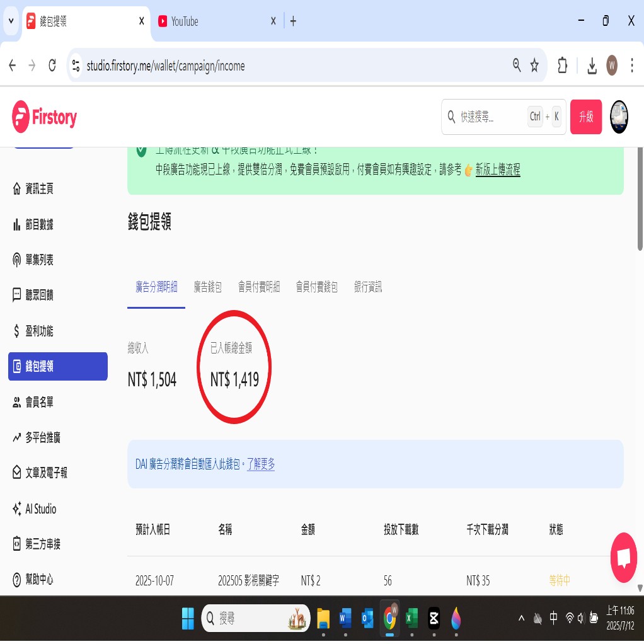Viewport: 644px width, 644px height.
Task: Open 資訊主頁 home icon in sidebar
Action: tap(16, 188)
